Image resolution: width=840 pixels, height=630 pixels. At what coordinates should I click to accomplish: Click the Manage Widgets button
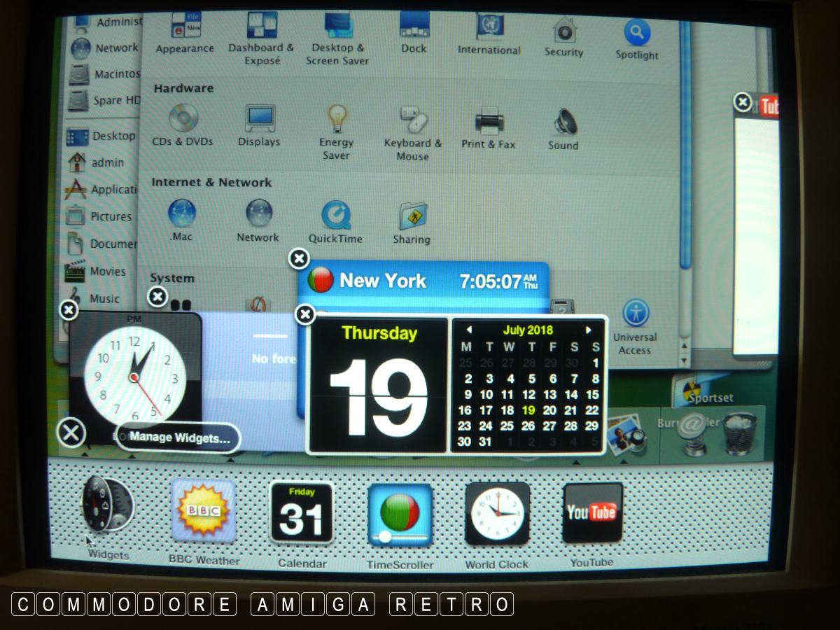(x=178, y=438)
